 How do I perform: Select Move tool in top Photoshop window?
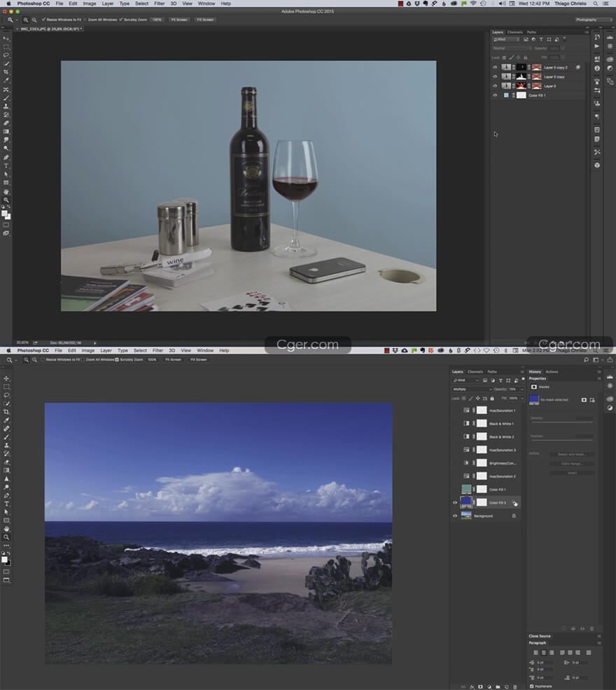point(6,39)
